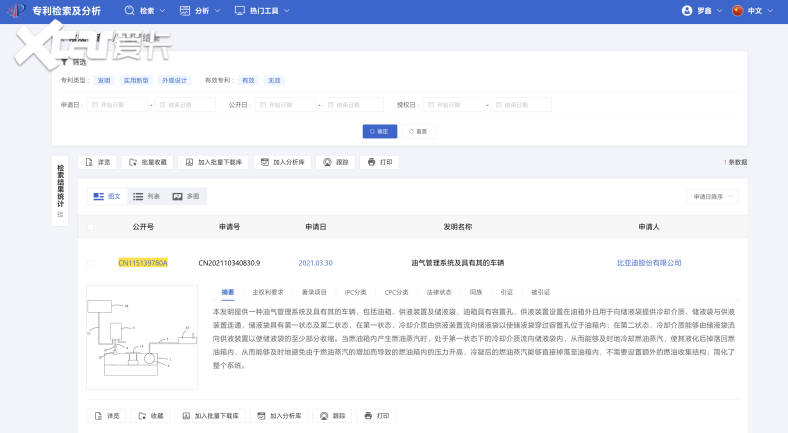This screenshot has height=433, width=788.
Task: Click the 罗鑫 user avatar icon
Action: pos(687,11)
